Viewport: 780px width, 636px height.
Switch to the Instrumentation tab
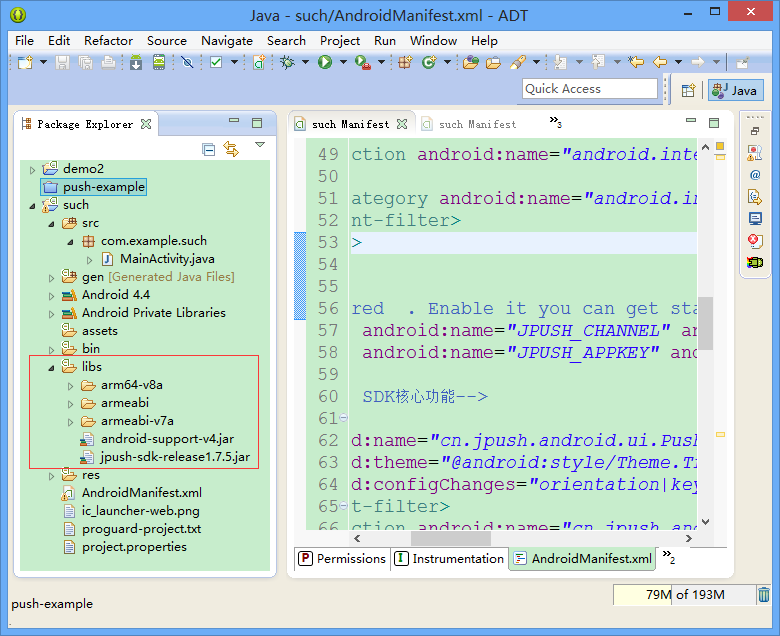click(x=449, y=559)
